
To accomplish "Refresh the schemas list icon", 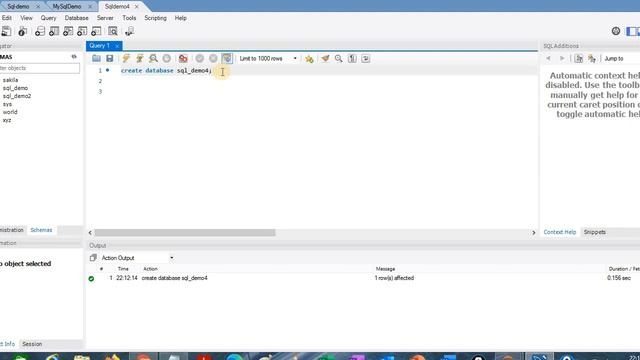I will point(74,57).
